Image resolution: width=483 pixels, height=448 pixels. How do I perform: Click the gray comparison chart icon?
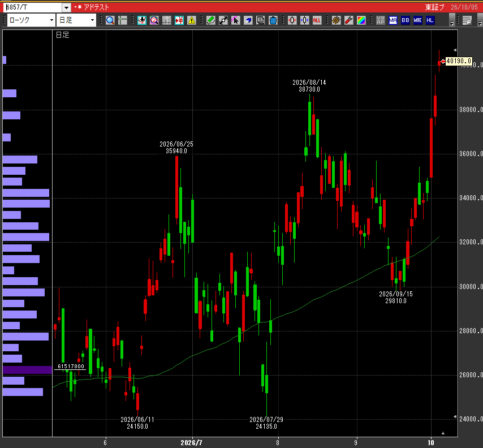167,20
